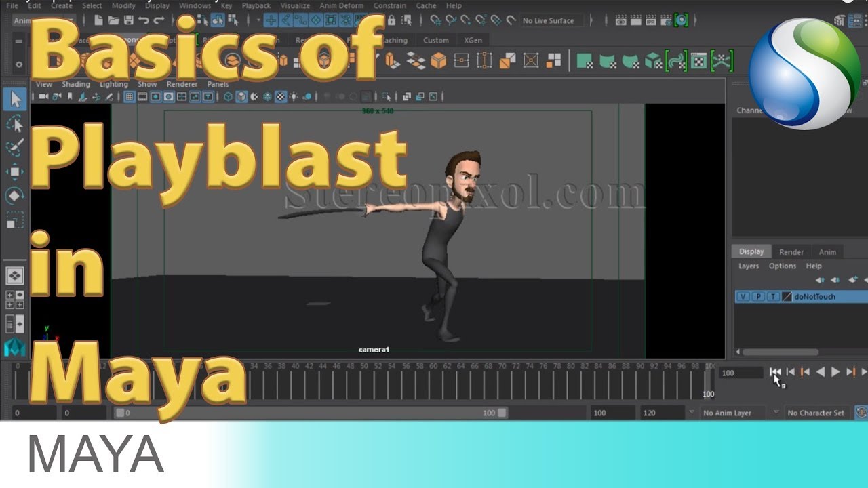Activate the Paint selection tool
Viewport: 868px width, 488px height.
[x=15, y=147]
